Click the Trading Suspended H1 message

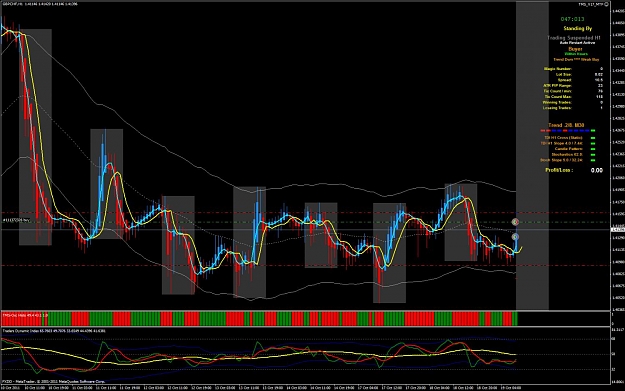point(574,38)
